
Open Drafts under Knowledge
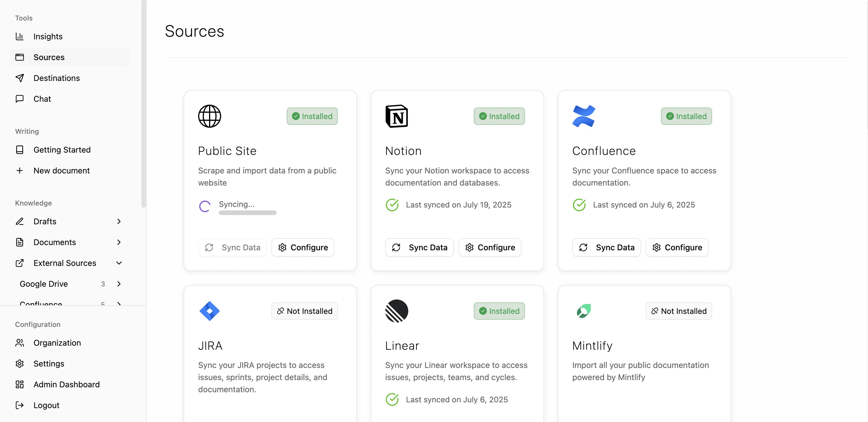point(70,222)
